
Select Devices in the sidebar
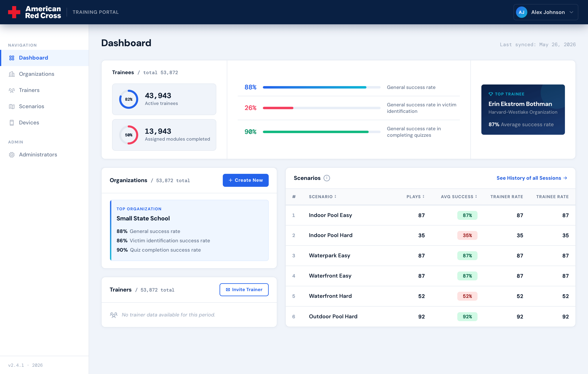(44, 123)
